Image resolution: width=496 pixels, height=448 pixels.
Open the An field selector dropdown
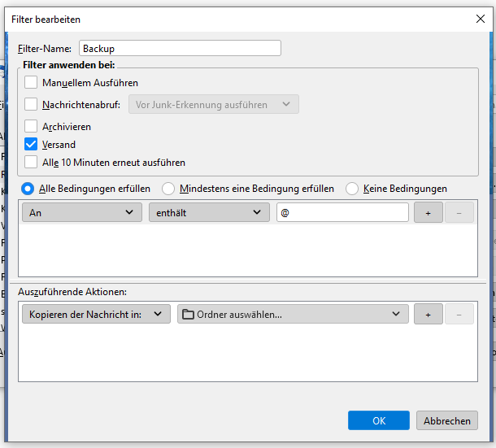tap(81, 212)
